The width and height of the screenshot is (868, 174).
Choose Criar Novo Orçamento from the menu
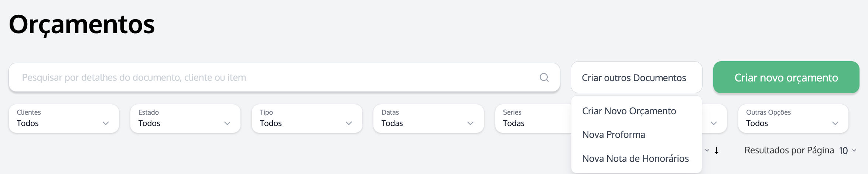click(x=629, y=111)
